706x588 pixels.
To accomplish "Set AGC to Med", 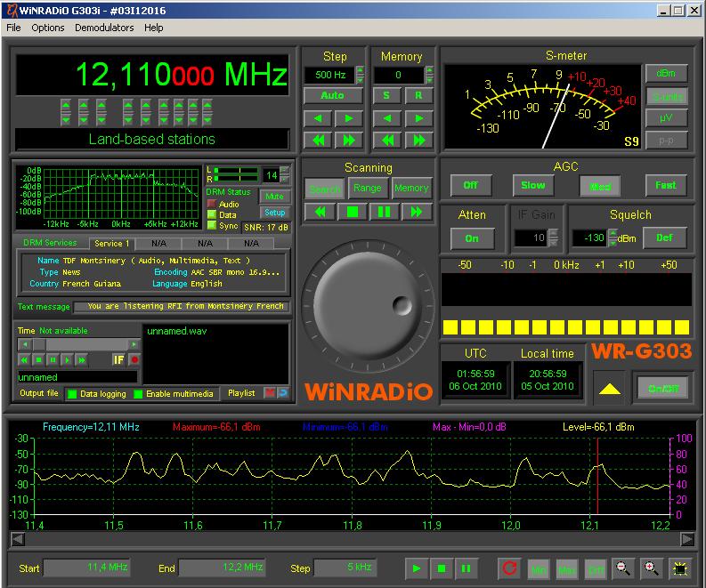I will coord(600,186).
